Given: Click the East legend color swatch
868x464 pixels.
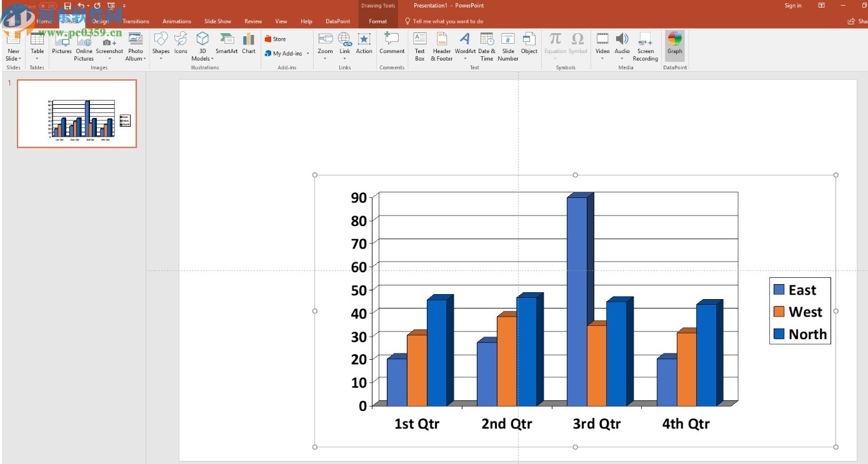Looking at the screenshot, I should pos(779,290).
